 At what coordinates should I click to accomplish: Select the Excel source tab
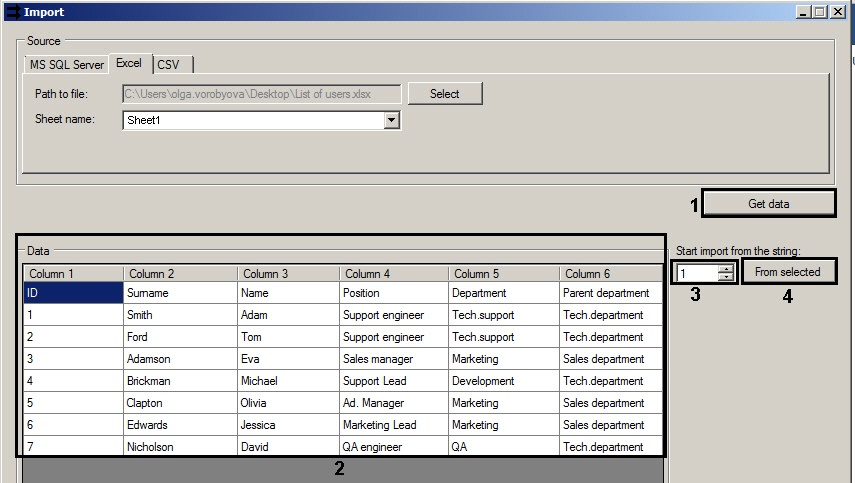(129, 63)
